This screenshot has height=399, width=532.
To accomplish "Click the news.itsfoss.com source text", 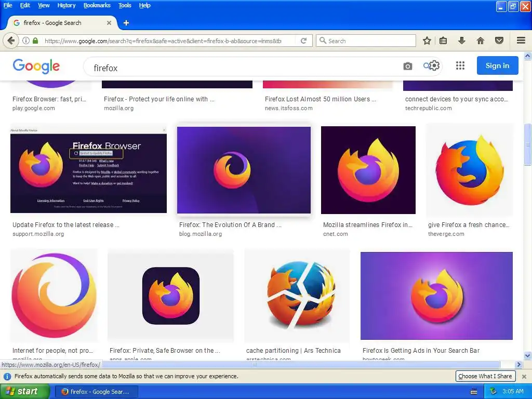I will pos(289,108).
